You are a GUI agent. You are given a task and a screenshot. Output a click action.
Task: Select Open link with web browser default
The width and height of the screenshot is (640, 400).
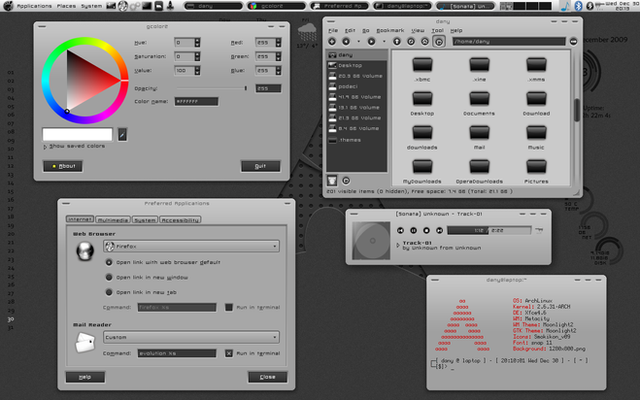click(109, 262)
